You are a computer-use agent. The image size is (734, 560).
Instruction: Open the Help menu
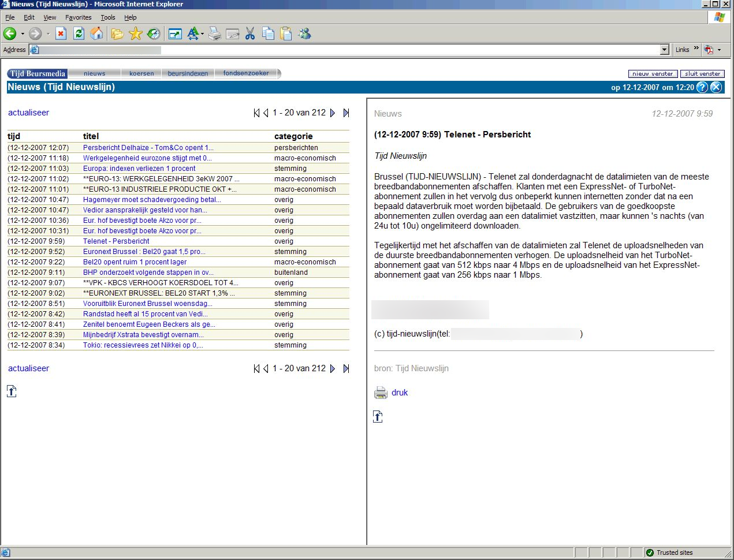131,17
